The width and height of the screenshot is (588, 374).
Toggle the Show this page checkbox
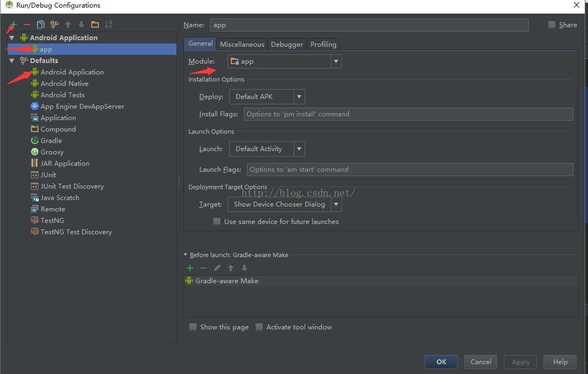(193, 327)
